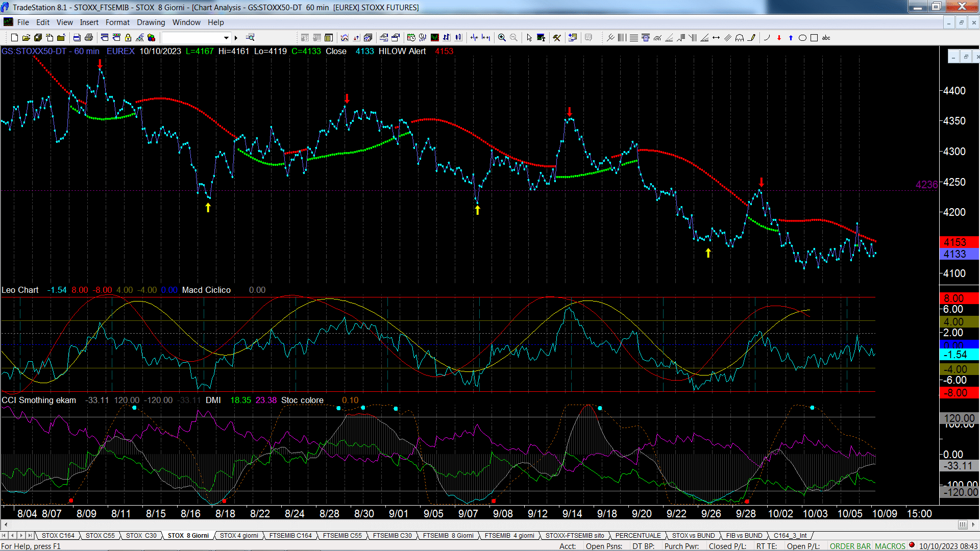Switch to the FIB vs BUND tab
Image resolution: width=980 pixels, height=551 pixels.
[744, 536]
